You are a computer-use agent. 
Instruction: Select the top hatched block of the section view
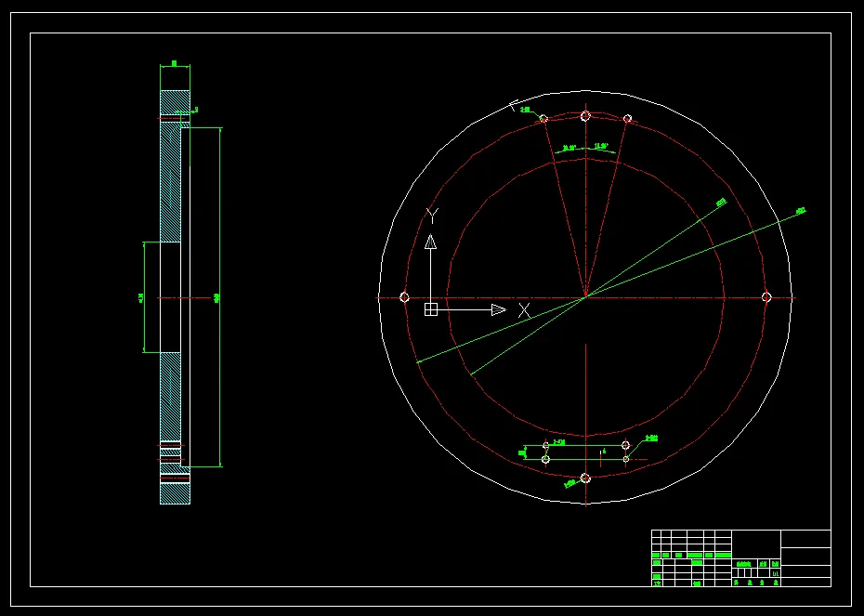point(176,102)
